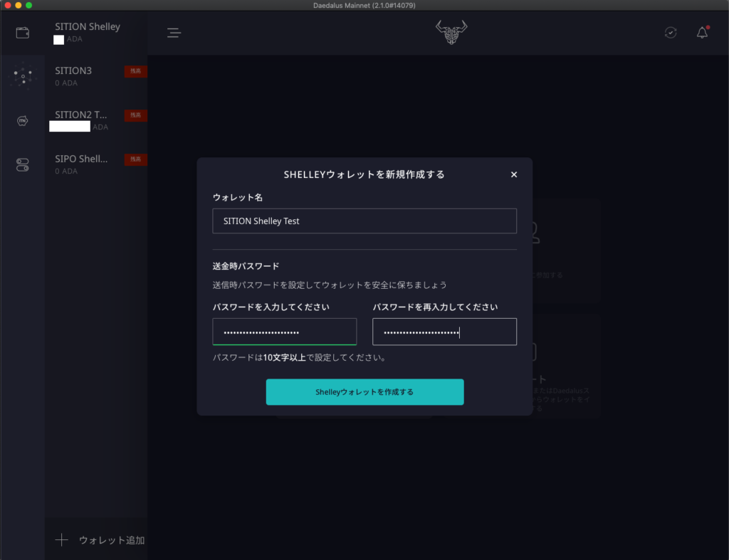This screenshot has width=729, height=560.
Task: Open settings via the toggle switches icon
Action: click(x=22, y=165)
